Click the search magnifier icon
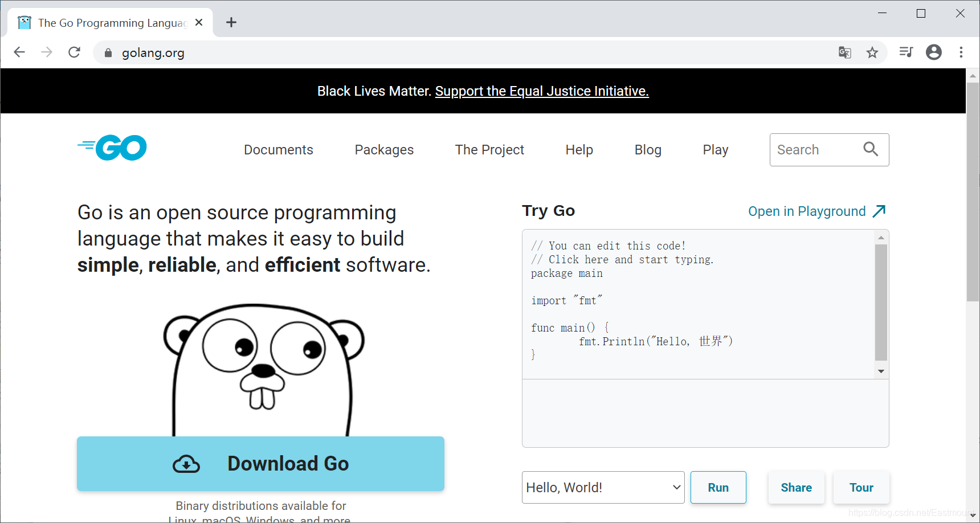The height and width of the screenshot is (523, 980). click(871, 149)
